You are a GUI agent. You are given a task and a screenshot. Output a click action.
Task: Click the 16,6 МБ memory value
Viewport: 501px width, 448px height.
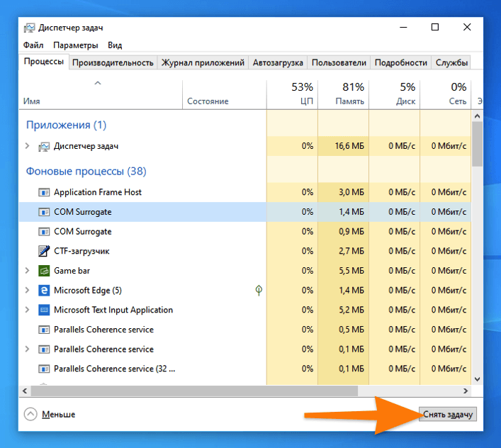pos(349,146)
